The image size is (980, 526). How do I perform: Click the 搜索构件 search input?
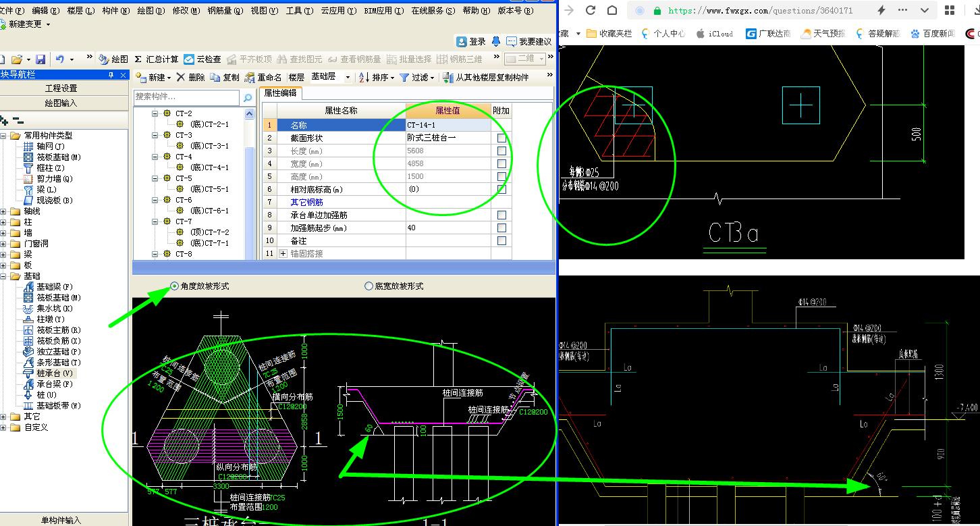[x=187, y=97]
